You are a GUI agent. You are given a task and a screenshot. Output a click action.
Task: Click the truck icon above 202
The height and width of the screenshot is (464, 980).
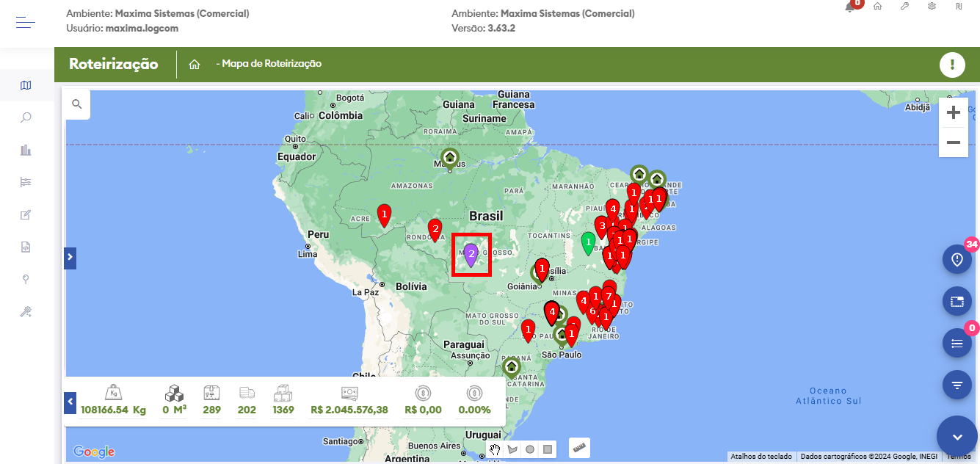[x=247, y=393]
